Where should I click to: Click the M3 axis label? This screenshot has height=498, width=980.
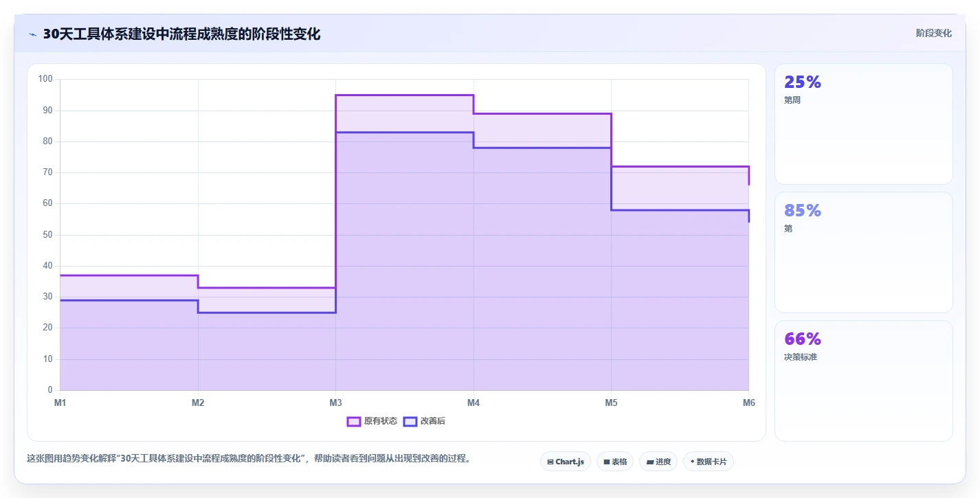tap(335, 403)
